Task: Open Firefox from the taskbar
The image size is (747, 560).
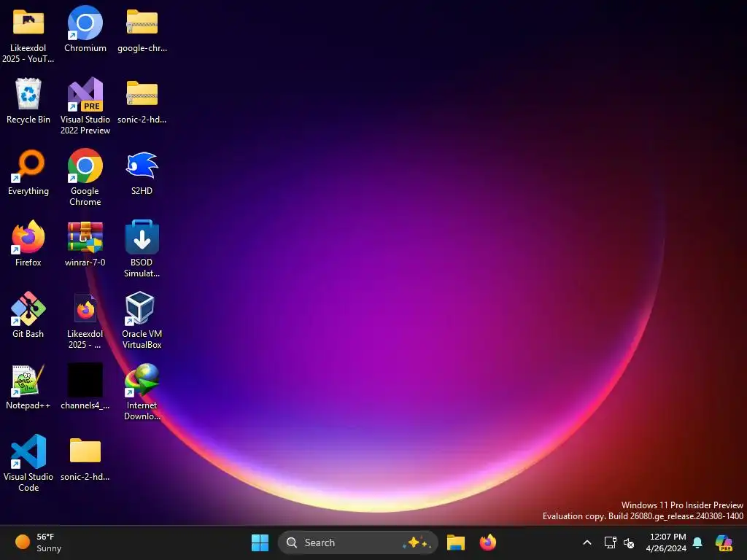Action: (x=488, y=542)
